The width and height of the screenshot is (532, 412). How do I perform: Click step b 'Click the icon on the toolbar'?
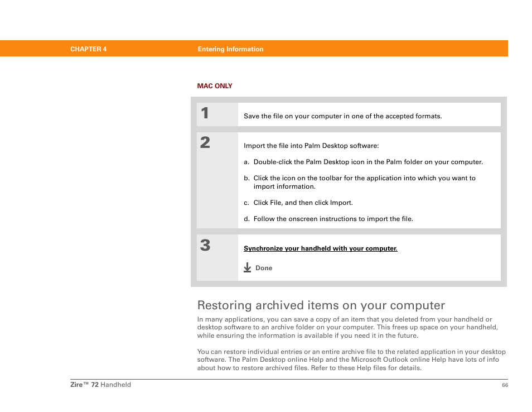pos(360,182)
